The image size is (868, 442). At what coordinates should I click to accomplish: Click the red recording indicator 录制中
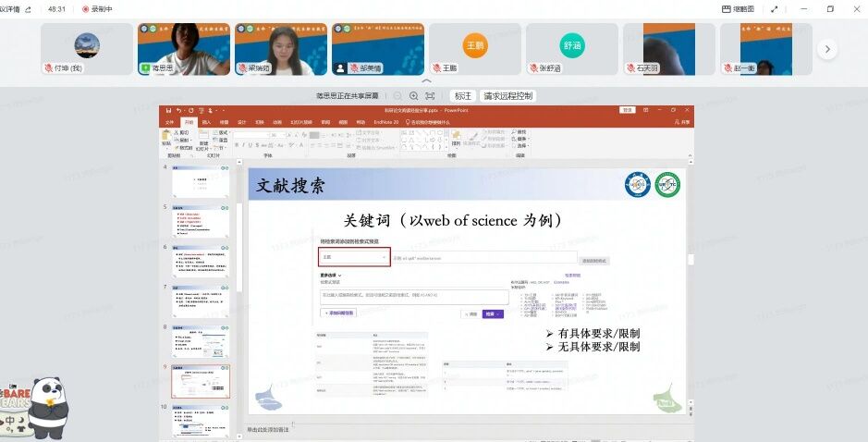[97, 8]
